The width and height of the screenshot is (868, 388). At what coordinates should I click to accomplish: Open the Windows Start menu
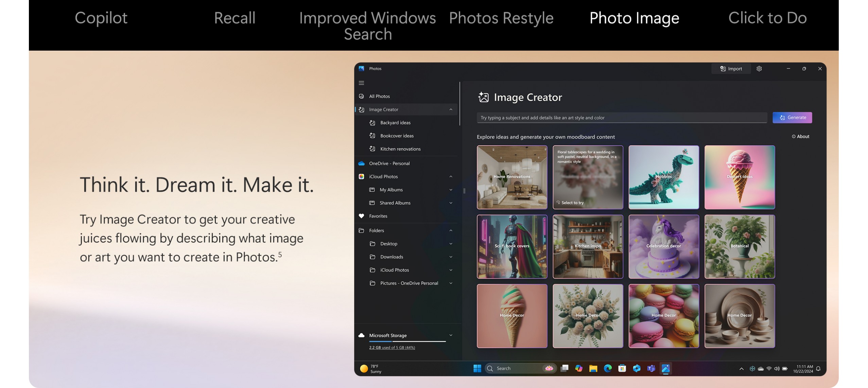pyautogui.click(x=477, y=368)
